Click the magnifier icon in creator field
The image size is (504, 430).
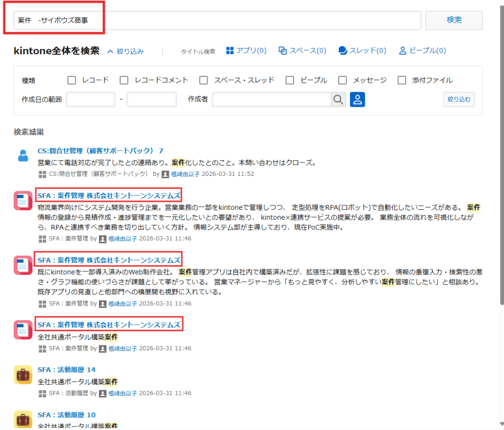tap(338, 99)
